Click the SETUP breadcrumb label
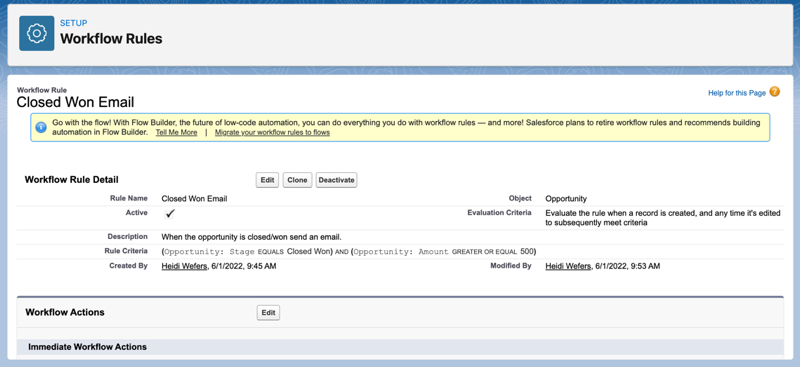 click(73, 23)
